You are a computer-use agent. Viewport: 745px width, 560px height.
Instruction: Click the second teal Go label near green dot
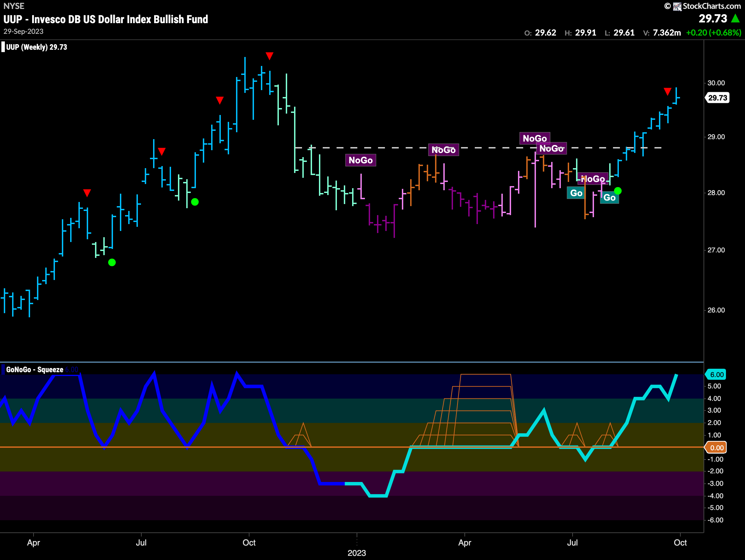610,197
